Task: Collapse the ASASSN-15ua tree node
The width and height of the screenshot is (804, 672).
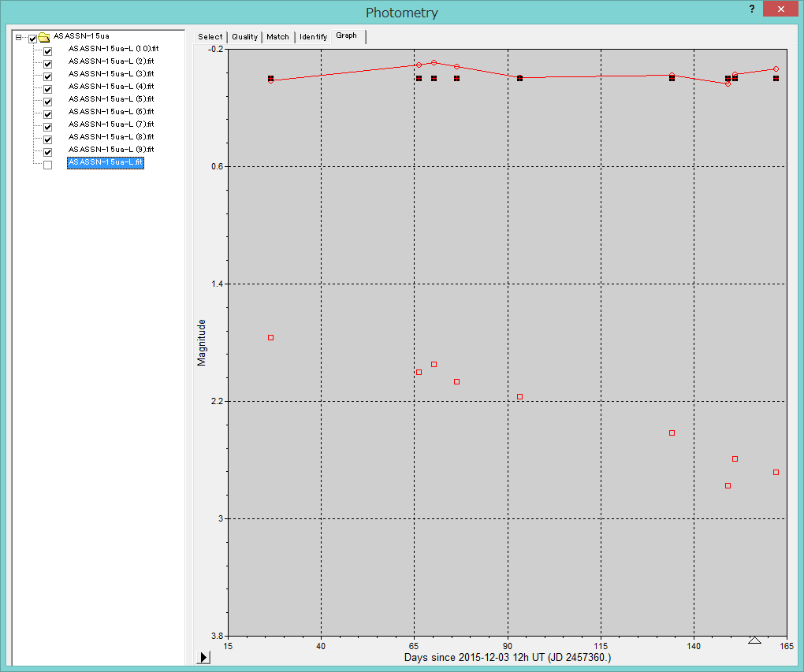Action: pos(18,37)
